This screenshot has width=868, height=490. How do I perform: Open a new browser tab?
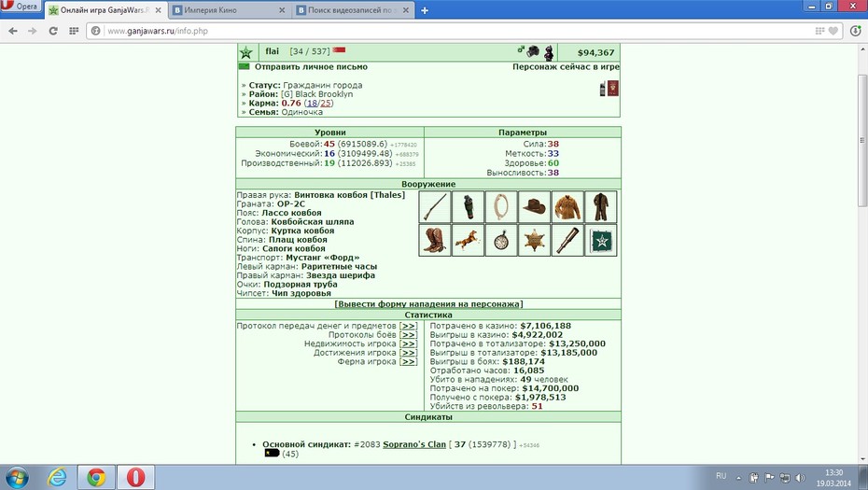425,10
